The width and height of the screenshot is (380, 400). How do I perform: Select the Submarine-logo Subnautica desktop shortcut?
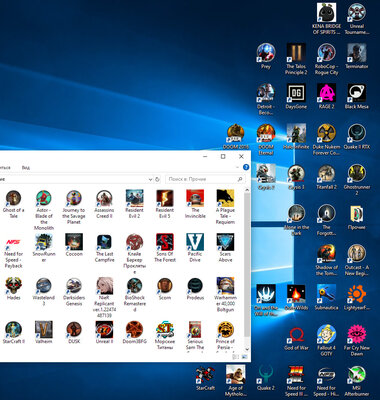pos(326,298)
